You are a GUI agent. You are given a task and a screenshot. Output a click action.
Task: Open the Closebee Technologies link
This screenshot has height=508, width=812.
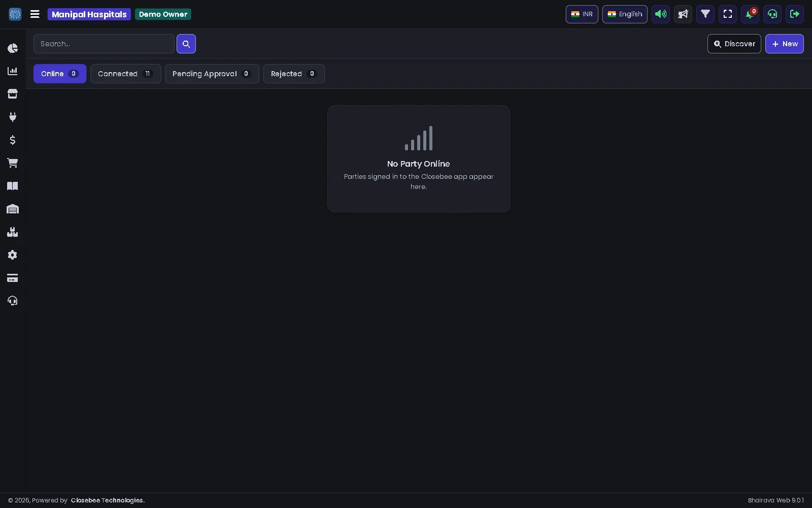(x=108, y=500)
